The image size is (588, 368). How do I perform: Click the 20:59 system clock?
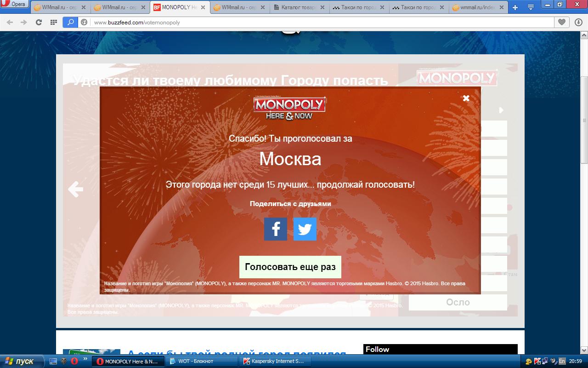pyautogui.click(x=576, y=362)
